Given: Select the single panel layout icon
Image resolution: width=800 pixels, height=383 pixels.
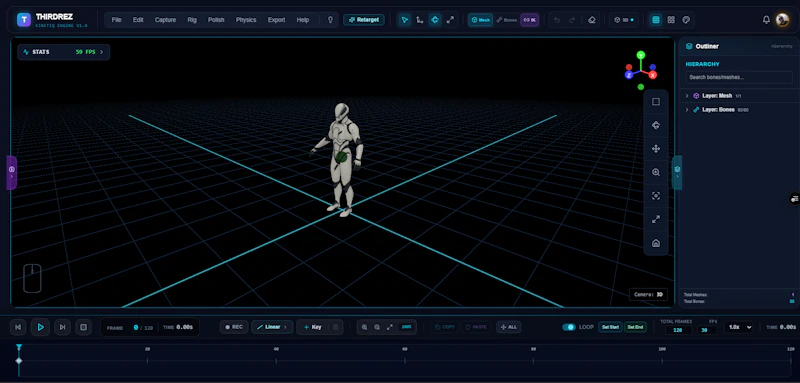Looking at the screenshot, I should (656, 20).
